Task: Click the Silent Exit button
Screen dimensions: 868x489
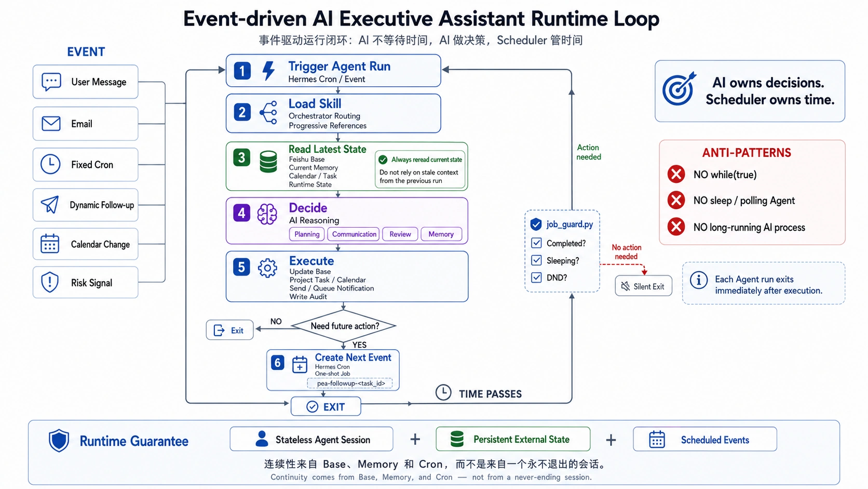Action: click(643, 286)
